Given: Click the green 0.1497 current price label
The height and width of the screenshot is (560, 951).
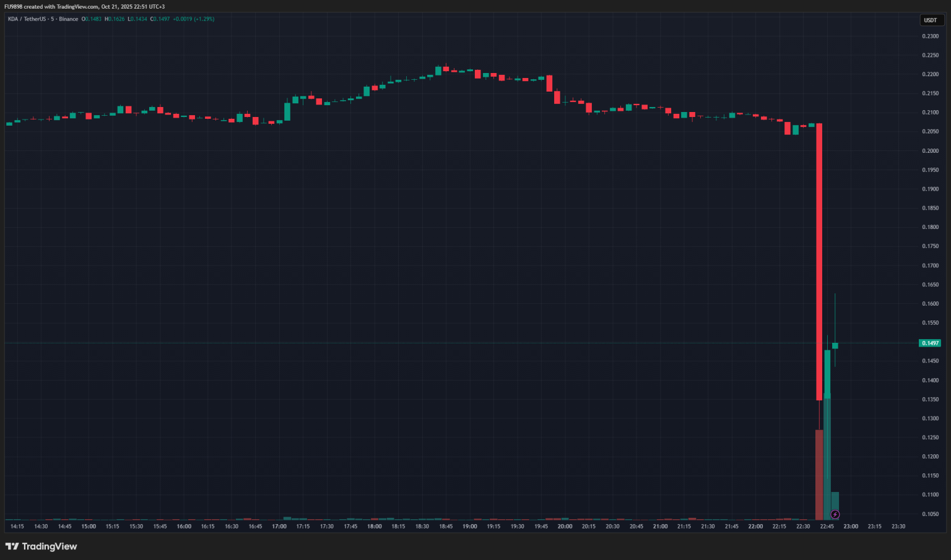Looking at the screenshot, I should click(x=929, y=343).
